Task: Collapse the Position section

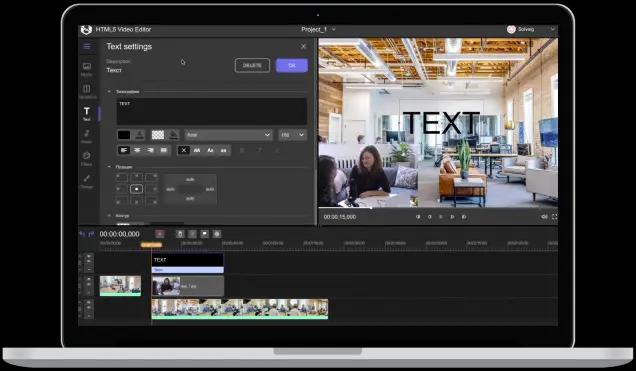Action: pyautogui.click(x=109, y=167)
